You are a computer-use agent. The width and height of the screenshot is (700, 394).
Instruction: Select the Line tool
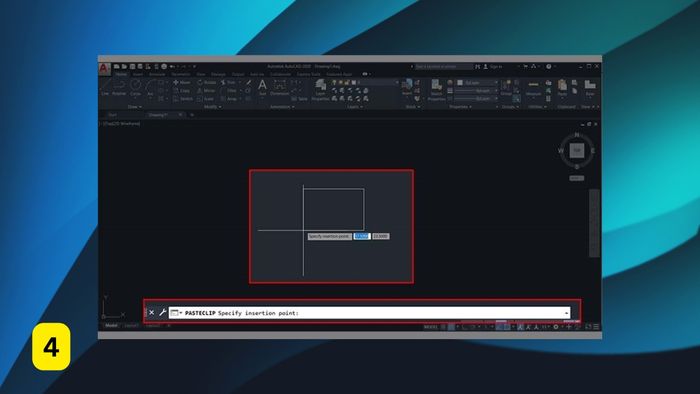[x=105, y=87]
